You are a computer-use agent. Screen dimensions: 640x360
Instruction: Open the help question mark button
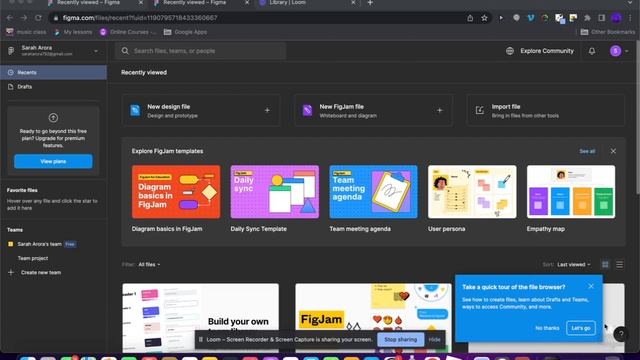[621, 334]
